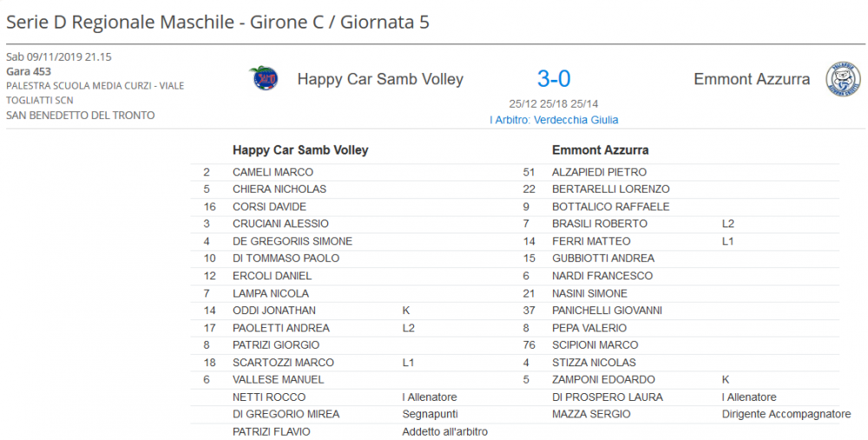This screenshot has width=868, height=440.
Task: Select the Emmont Azzurra team name in header
Action: point(752,79)
